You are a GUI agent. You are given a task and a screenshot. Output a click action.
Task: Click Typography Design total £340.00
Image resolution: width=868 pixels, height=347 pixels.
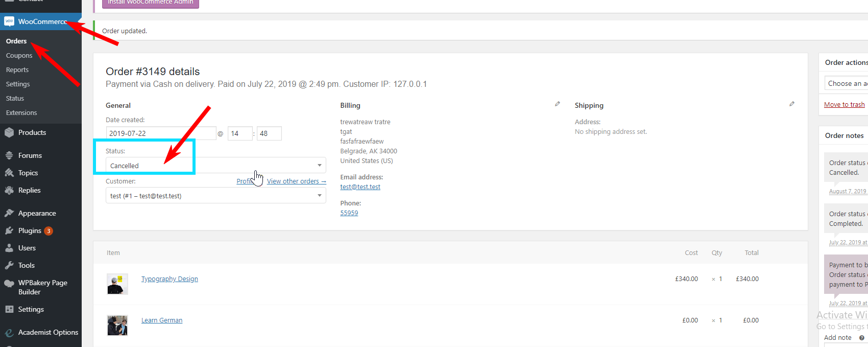747,279
